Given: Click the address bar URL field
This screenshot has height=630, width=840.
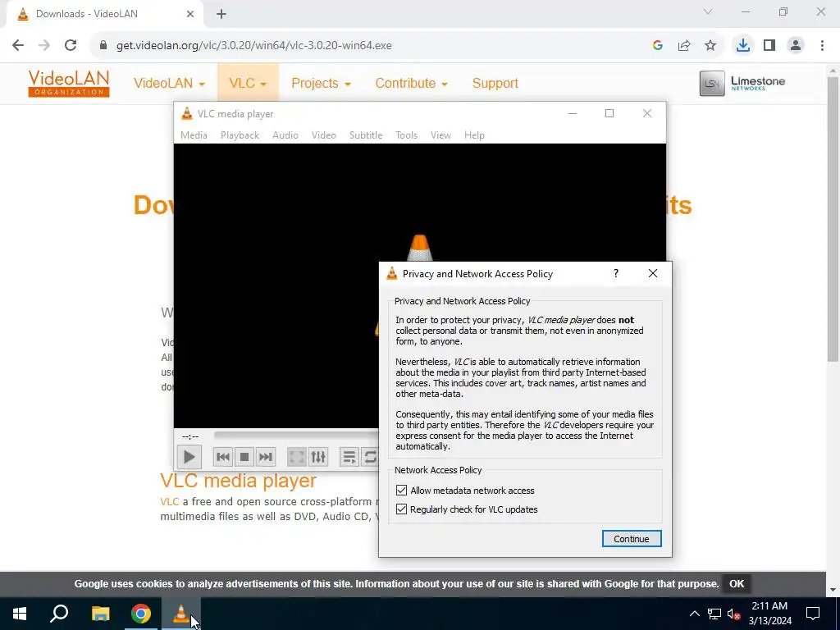Looking at the screenshot, I should click(375, 46).
